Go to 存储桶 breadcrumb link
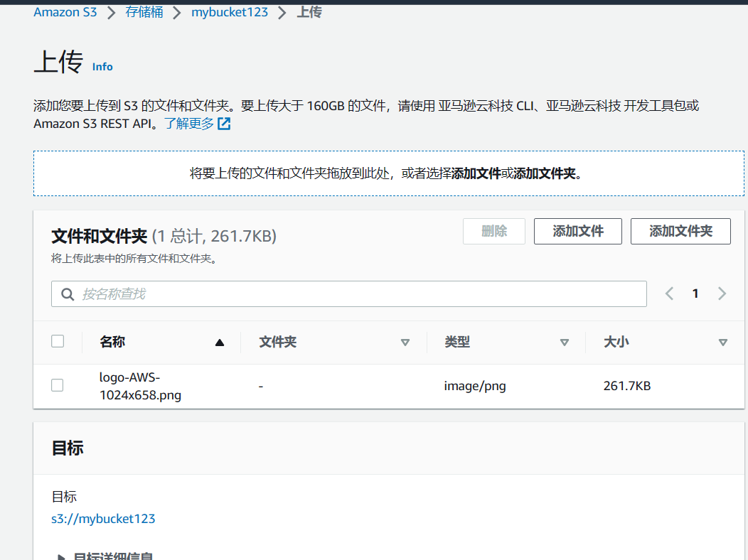Screen dimensions: 748x560 144,12
